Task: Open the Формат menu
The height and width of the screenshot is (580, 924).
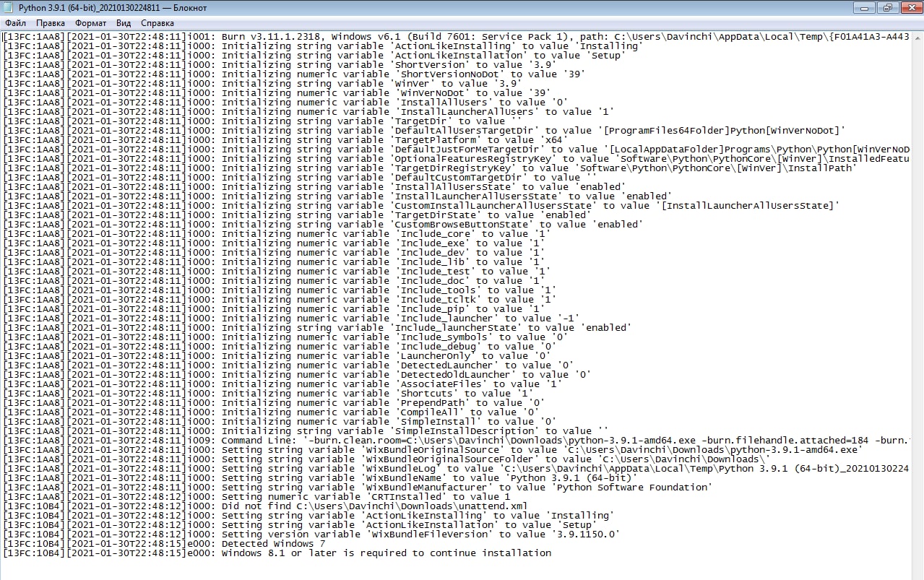Action: (x=90, y=23)
